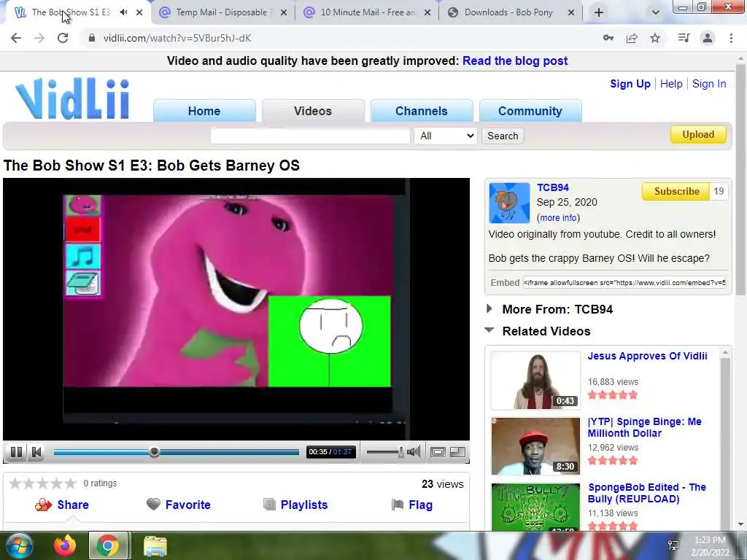Screen dimensions: 747x560
Task: Click the yellow Upload button
Action: point(698,134)
